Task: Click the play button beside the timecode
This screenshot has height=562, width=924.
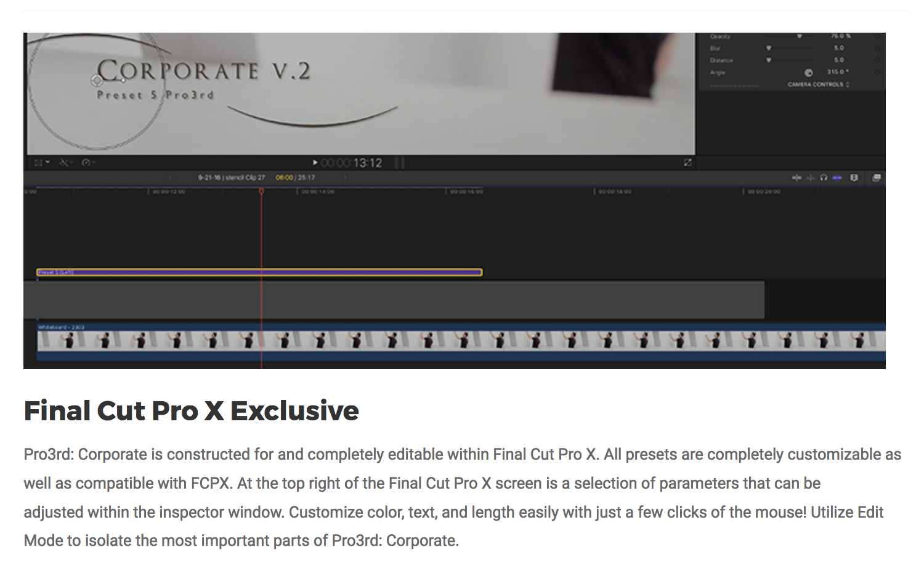Action: (x=315, y=163)
